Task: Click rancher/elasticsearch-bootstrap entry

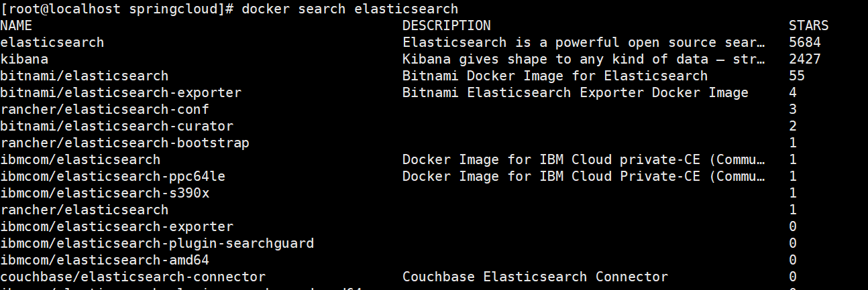Action: (125, 143)
